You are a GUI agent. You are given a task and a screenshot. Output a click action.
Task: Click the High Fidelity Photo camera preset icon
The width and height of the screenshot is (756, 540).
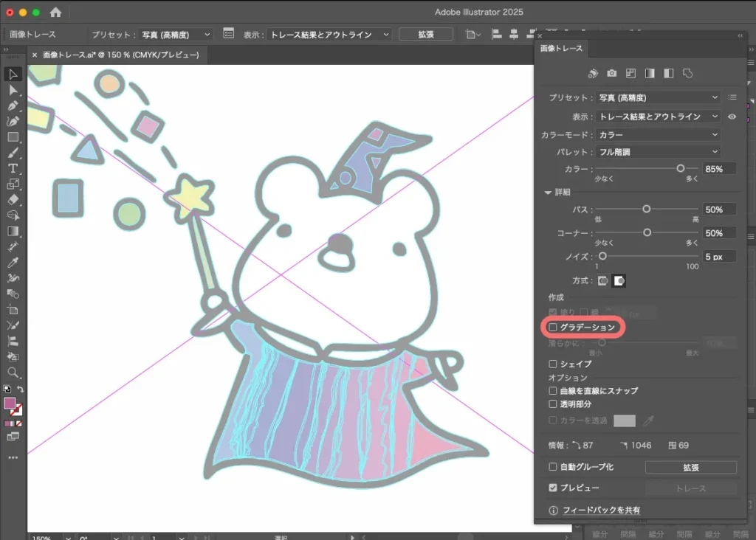point(612,74)
